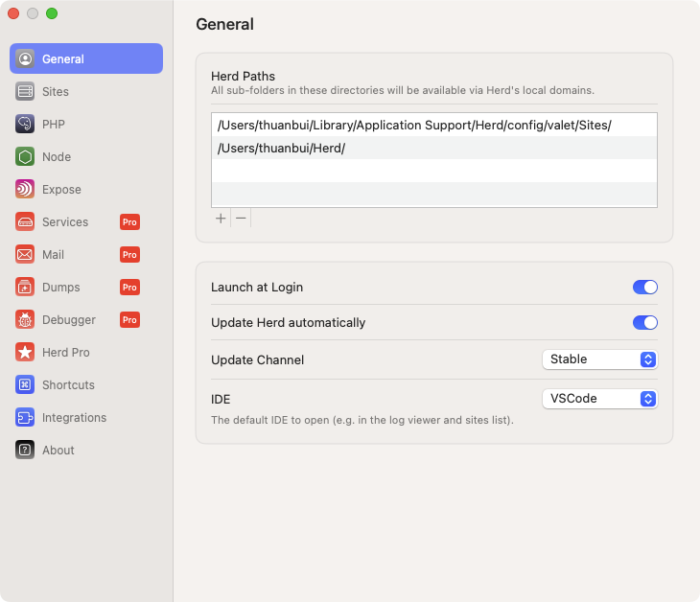Add a new Herd path with plus button
Viewport: 700px width, 602px height.
(x=221, y=219)
